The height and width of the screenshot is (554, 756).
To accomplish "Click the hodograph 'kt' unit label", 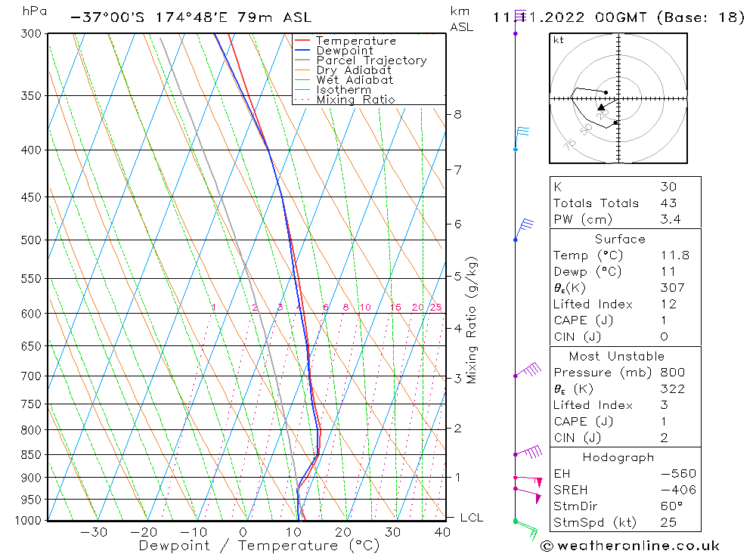I will pos(559,40).
